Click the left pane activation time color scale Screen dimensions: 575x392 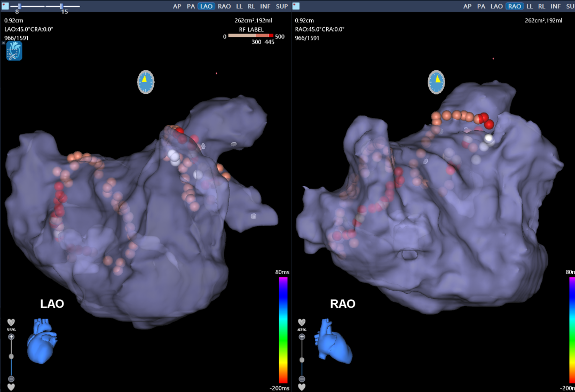pyautogui.click(x=283, y=330)
